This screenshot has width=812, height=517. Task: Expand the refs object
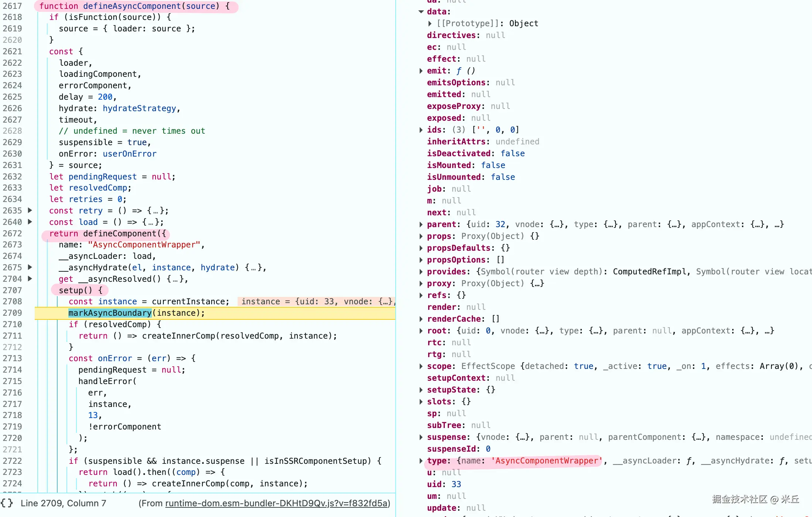tap(421, 295)
